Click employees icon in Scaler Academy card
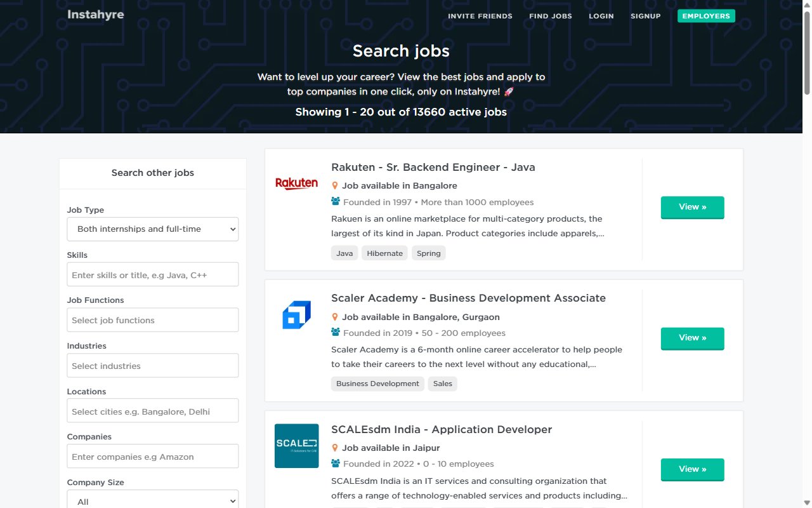 click(x=336, y=332)
